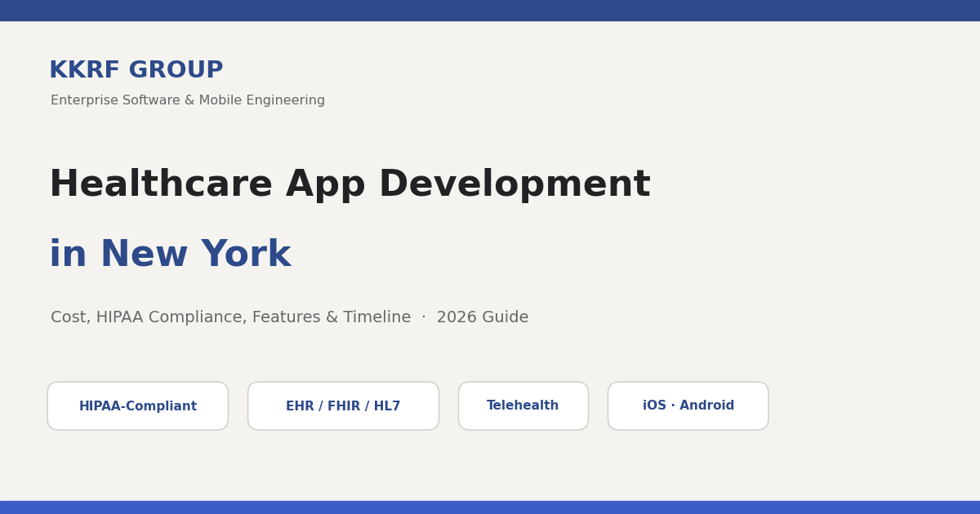Select the 'Cost, HIPAA Compliance, Features & Timeline' subtitle
Screen dimensions: 980x514
coord(231,318)
